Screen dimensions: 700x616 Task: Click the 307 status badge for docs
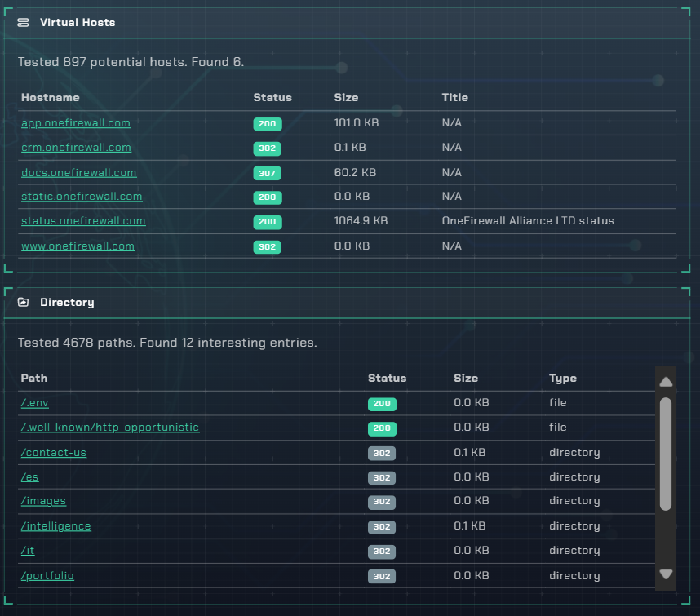(267, 173)
